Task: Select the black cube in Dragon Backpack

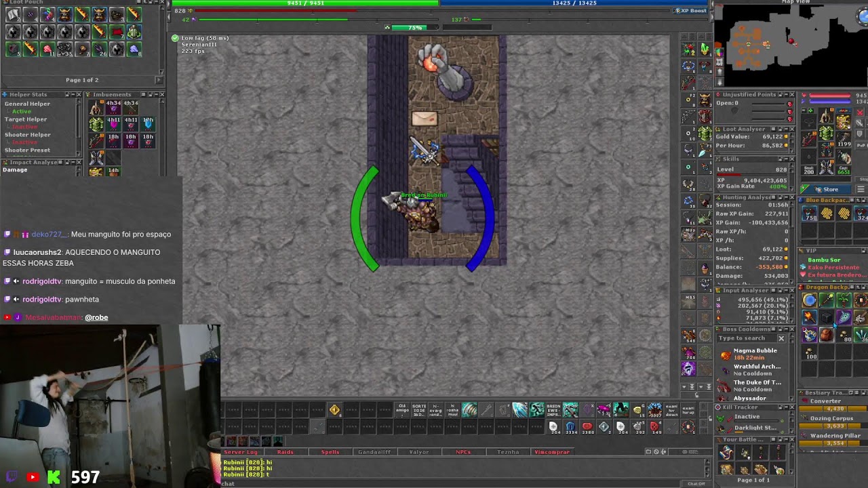Action: (x=827, y=317)
